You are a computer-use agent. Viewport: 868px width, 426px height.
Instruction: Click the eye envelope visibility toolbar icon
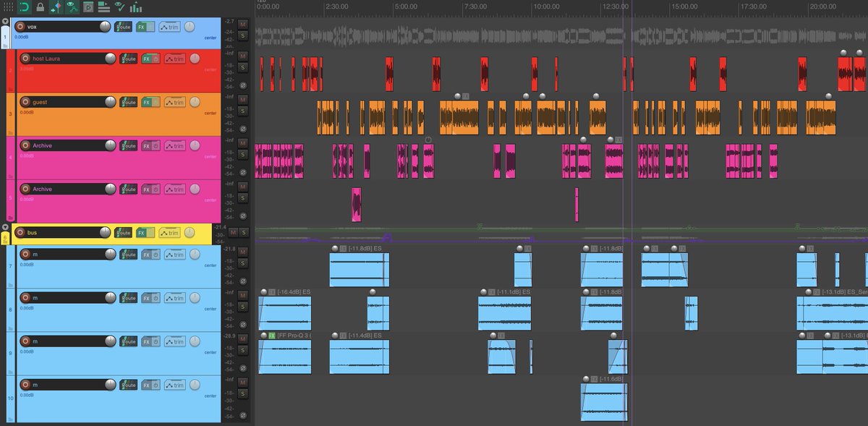coord(72,7)
